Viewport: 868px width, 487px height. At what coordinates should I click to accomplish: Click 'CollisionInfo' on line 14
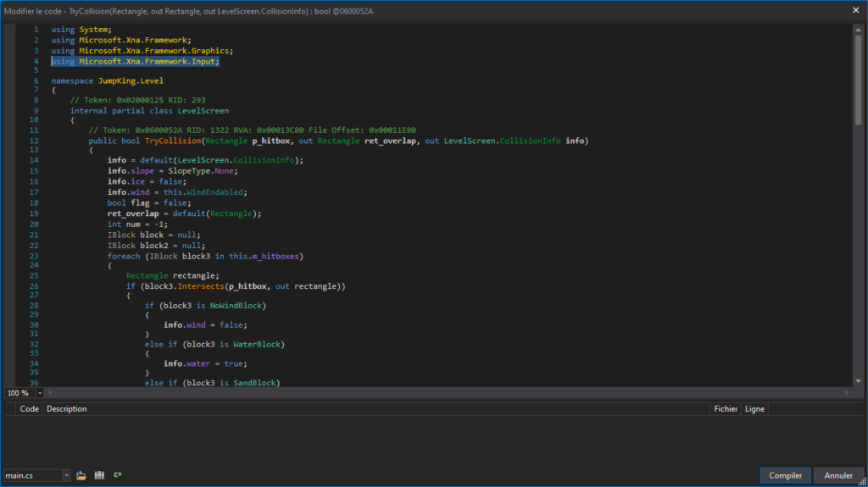[x=264, y=160]
